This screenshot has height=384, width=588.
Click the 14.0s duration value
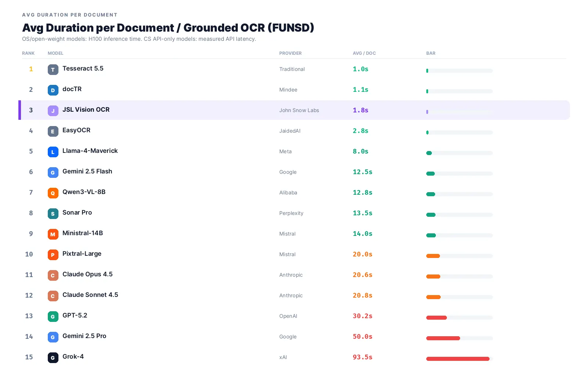tap(363, 234)
